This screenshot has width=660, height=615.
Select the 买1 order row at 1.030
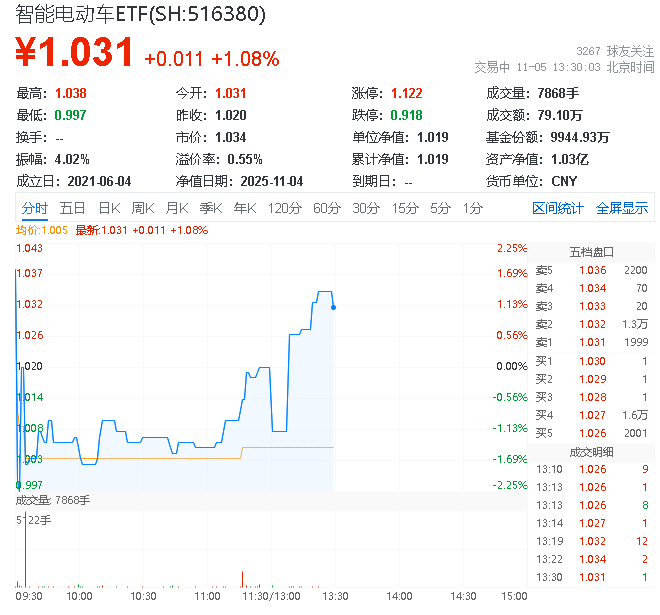(592, 361)
